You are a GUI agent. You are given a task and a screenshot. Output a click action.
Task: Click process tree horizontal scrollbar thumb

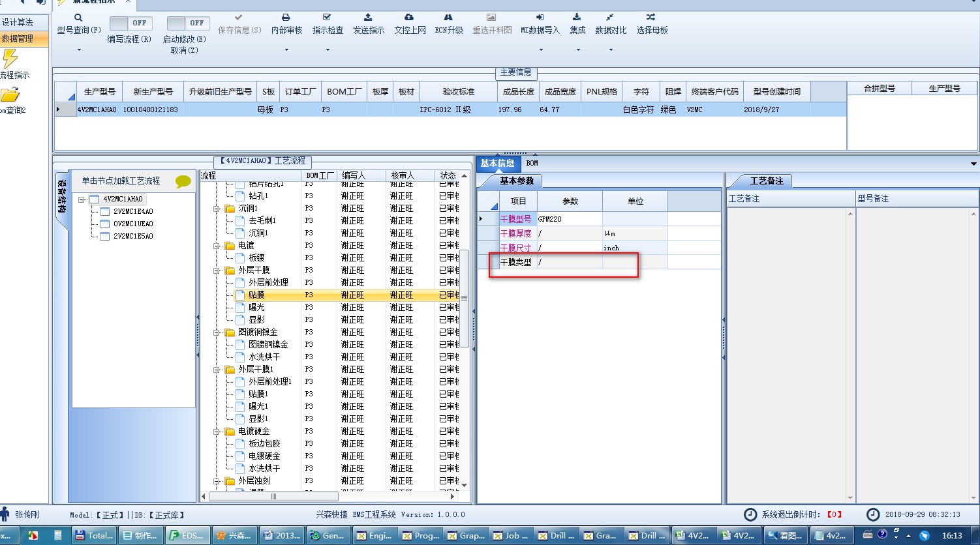click(x=273, y=497)
